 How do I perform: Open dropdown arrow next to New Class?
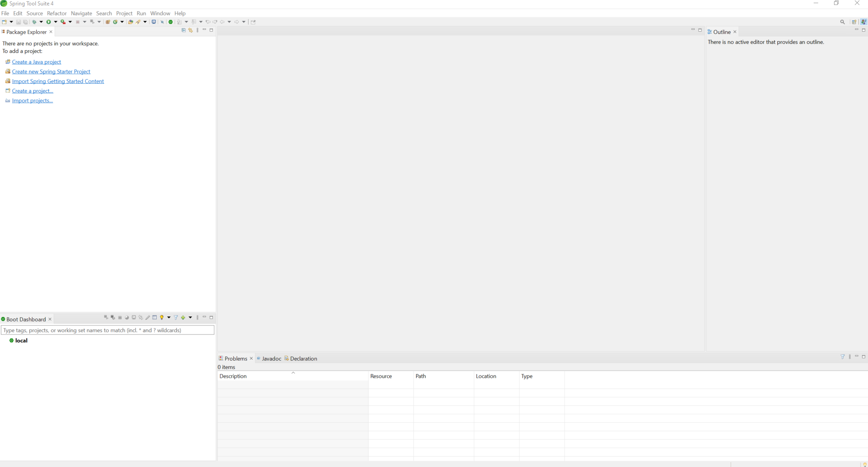[x=122, y=22]
